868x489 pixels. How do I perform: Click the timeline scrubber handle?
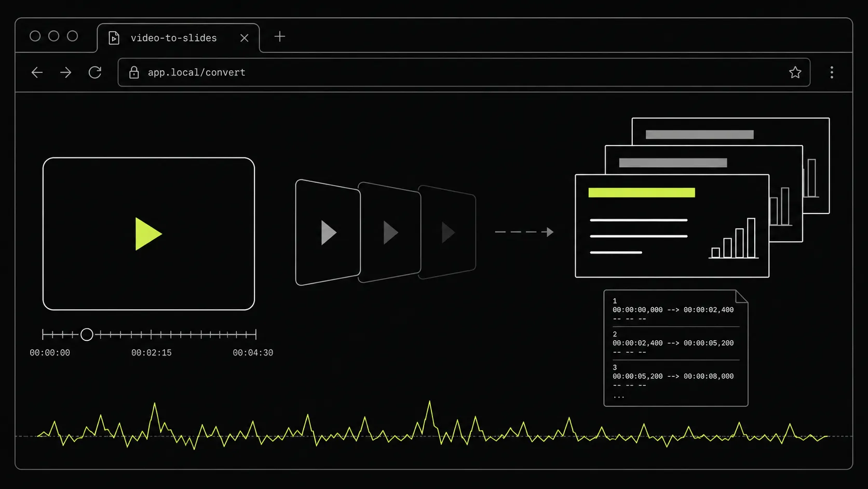click(87, 334)
